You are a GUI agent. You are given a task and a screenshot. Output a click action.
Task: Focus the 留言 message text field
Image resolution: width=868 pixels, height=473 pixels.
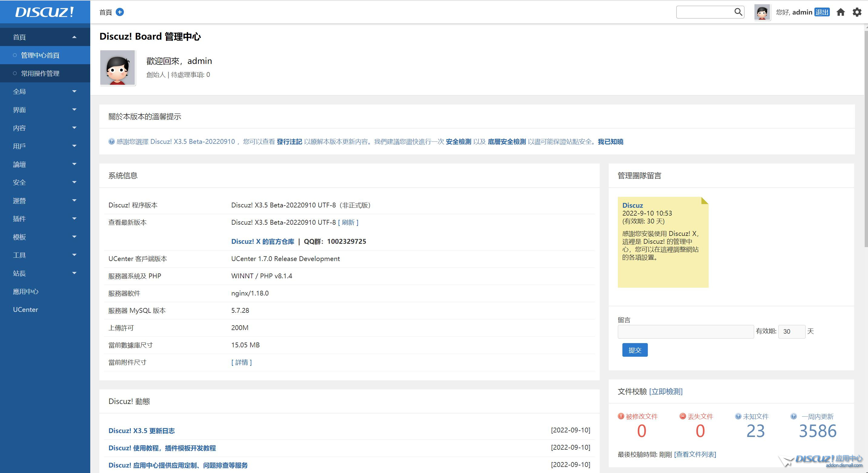(686, 332)
